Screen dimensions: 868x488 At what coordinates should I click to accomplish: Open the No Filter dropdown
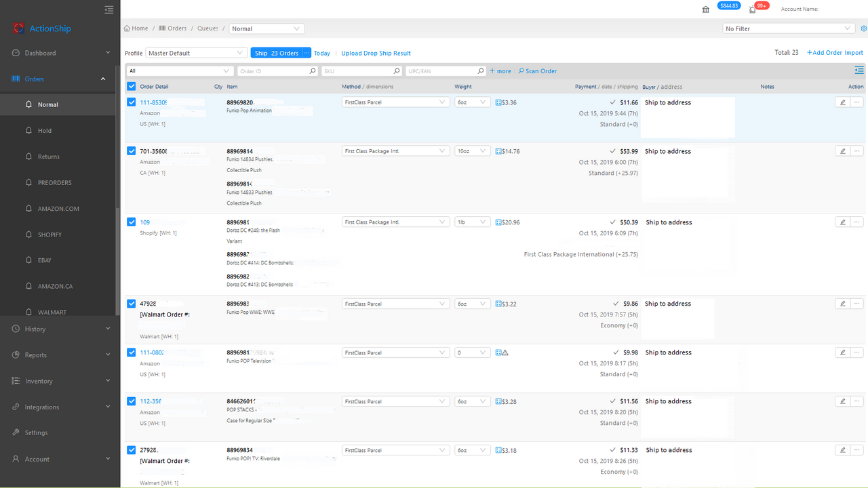(789, 28)
